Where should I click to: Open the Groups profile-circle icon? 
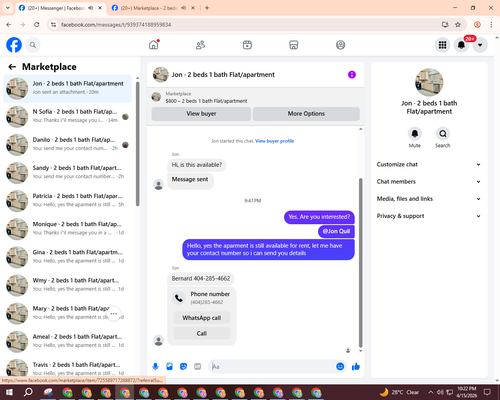tap(340, 45)
